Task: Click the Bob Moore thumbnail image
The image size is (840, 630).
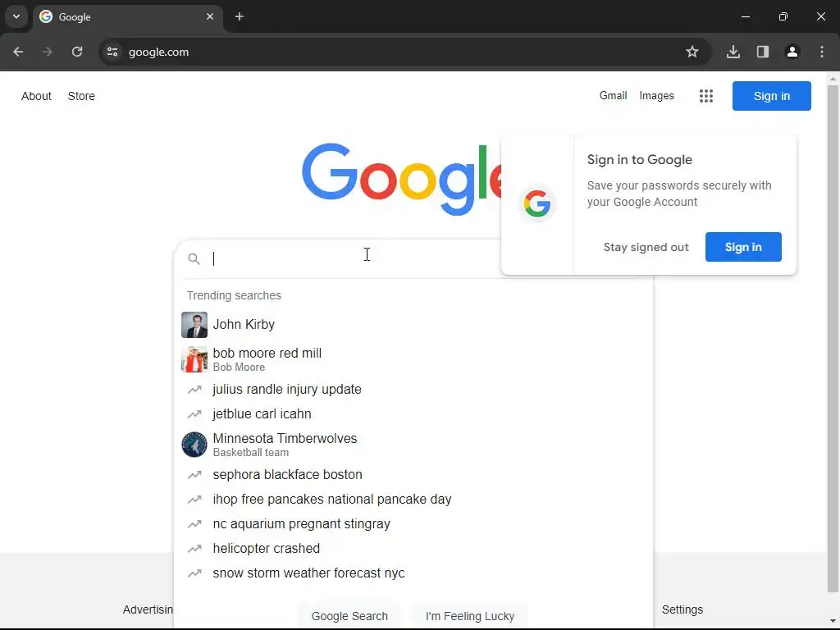Action: point(194,359)
